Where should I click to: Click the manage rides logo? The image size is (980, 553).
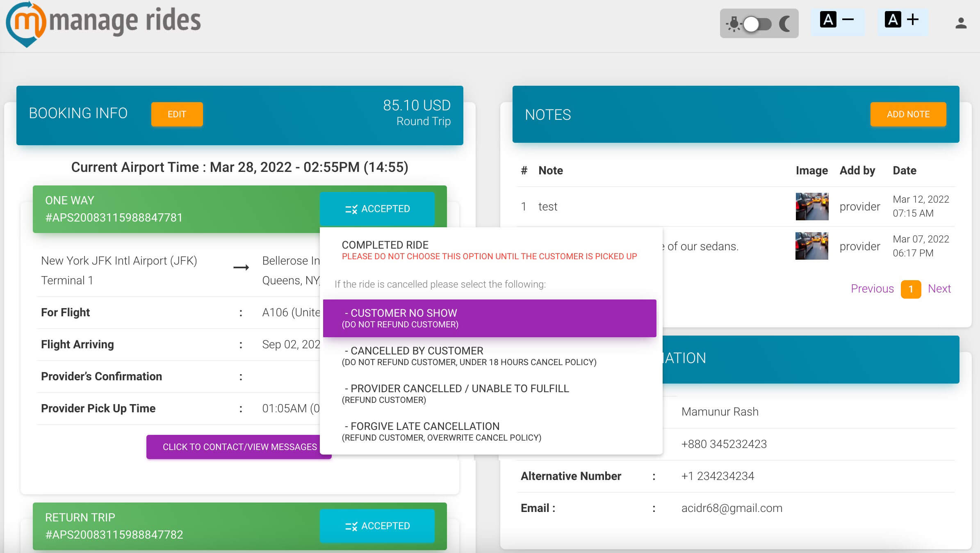pyautogui.click(x=103, y=24)
